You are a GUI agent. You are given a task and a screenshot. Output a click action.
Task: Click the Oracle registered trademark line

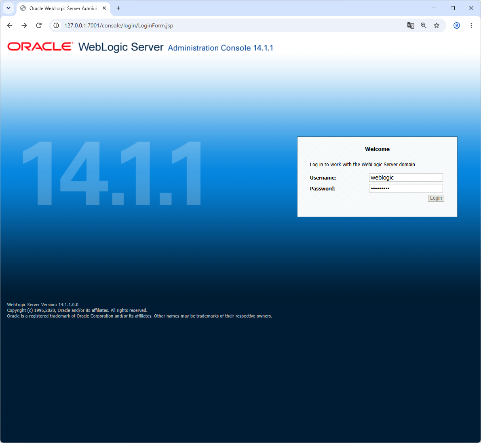139,316
